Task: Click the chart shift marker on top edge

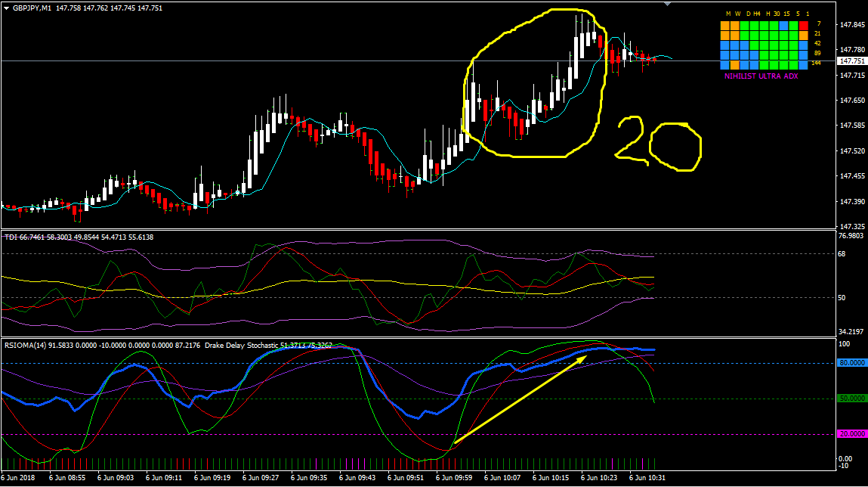Action: click(668, 4)
